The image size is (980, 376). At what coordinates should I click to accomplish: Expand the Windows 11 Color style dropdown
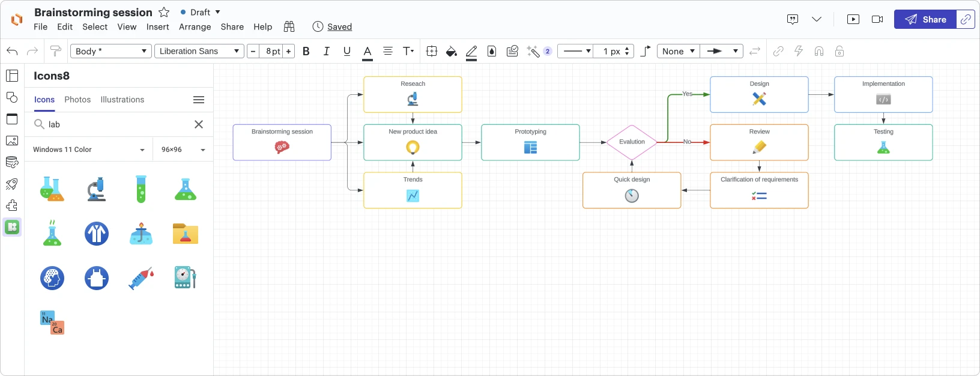click(89, 150)
